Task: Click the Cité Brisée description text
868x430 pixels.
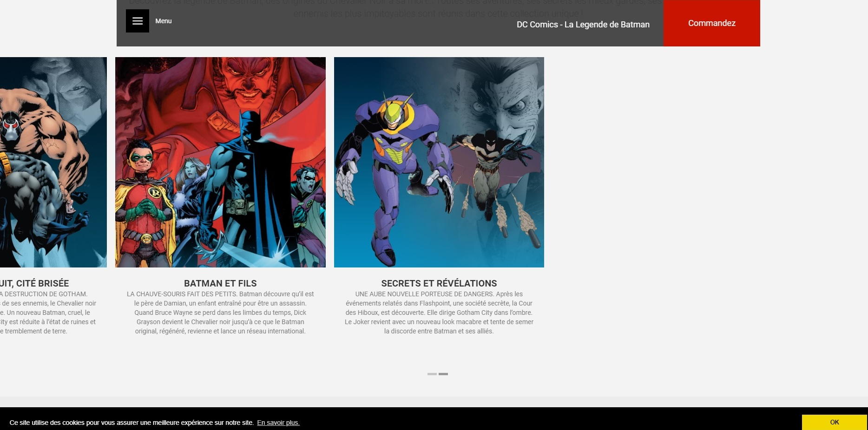Action: point(46,313)
